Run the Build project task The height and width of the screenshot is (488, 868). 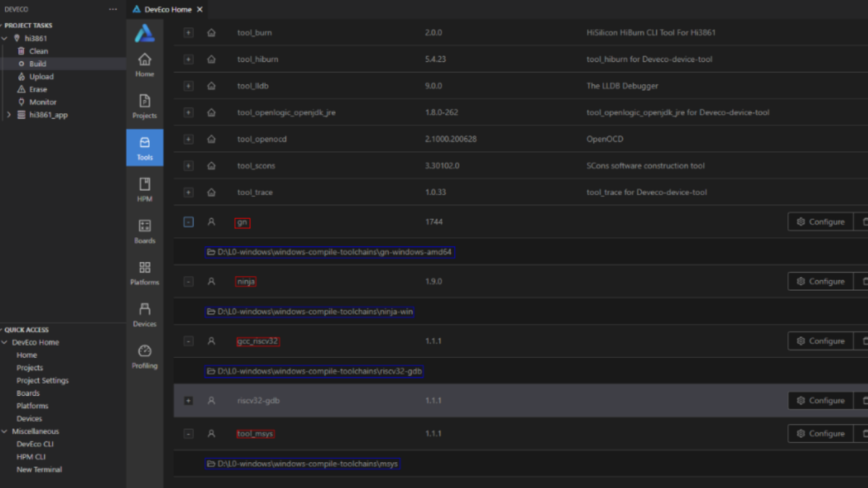(37, 64)
